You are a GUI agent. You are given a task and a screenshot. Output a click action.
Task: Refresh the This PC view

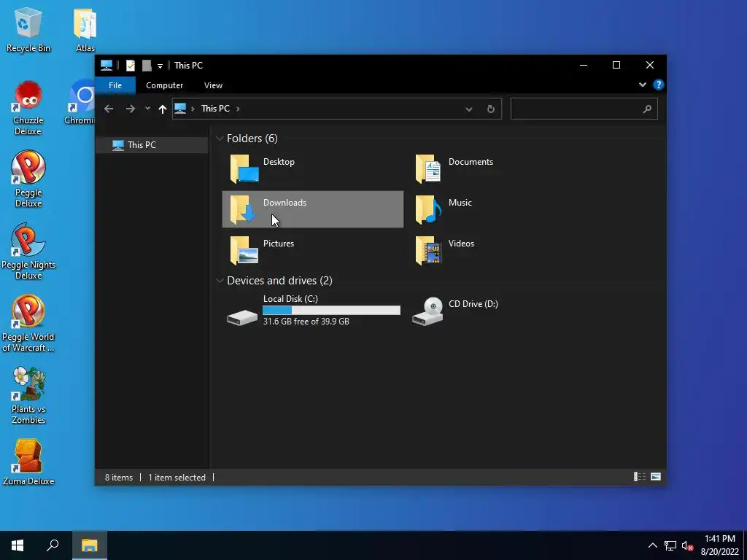(x=491, y=109)
